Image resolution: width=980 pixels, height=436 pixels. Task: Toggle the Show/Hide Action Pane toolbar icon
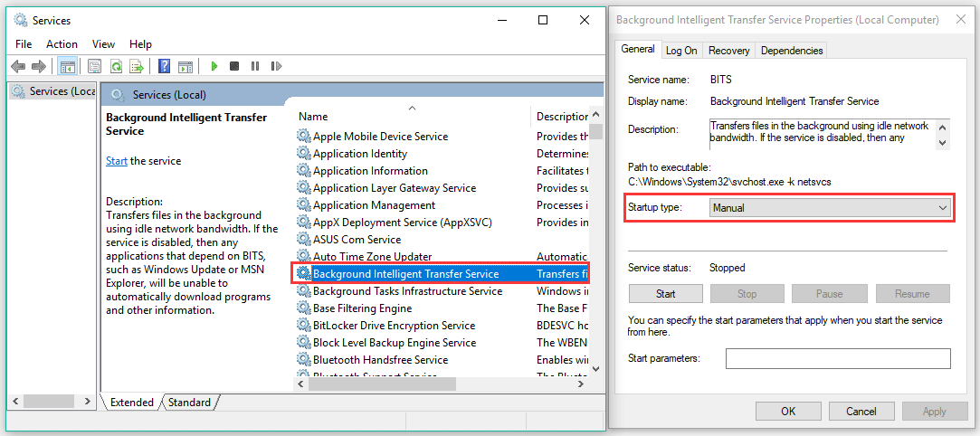pyautogui.click(x=185, y=66)
